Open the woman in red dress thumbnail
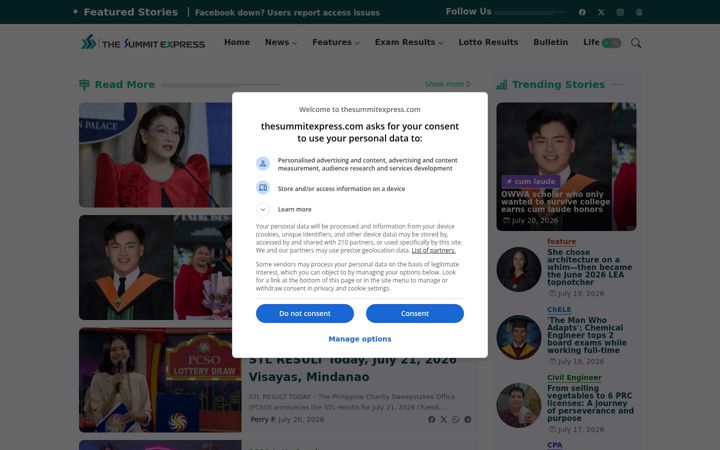 click(x=156, y=155)
